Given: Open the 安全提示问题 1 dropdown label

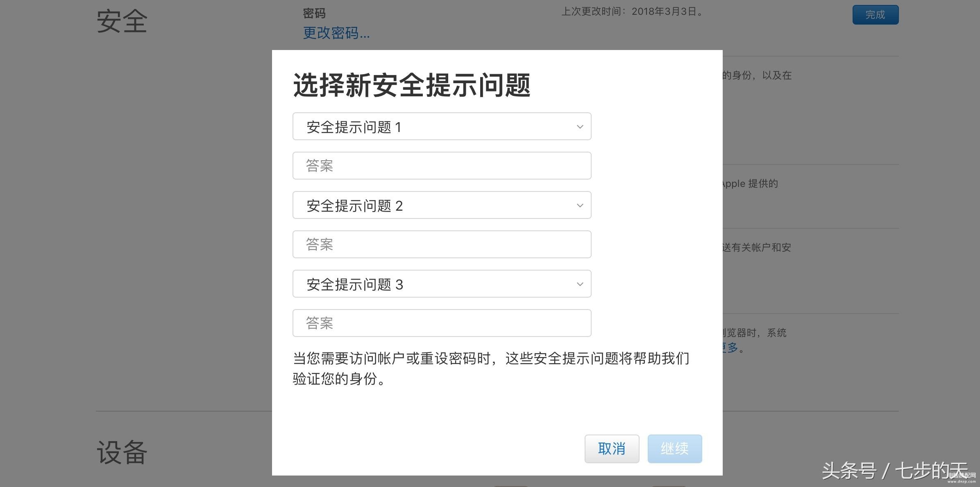Looking at the screenshot, I should 354,127.
